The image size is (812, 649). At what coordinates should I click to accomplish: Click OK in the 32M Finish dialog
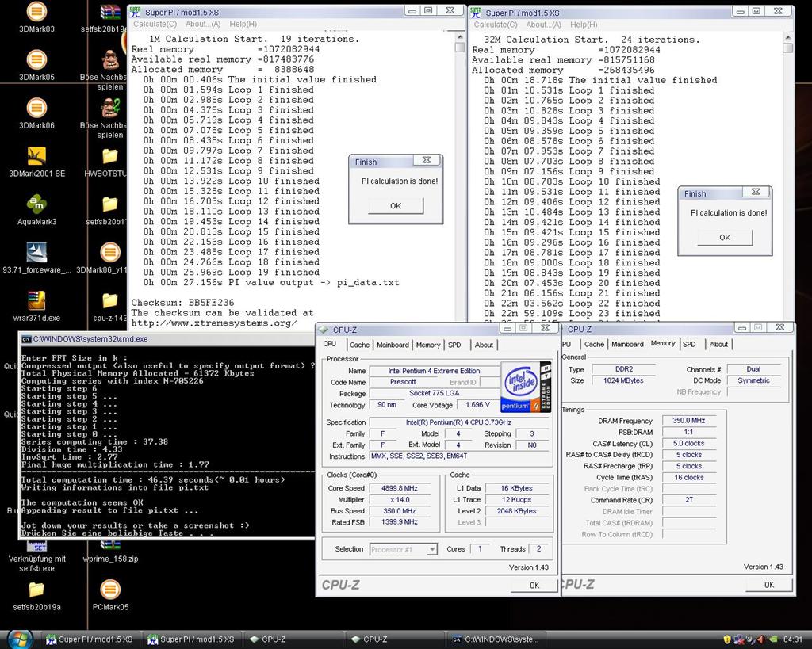(x=725, y=238)
